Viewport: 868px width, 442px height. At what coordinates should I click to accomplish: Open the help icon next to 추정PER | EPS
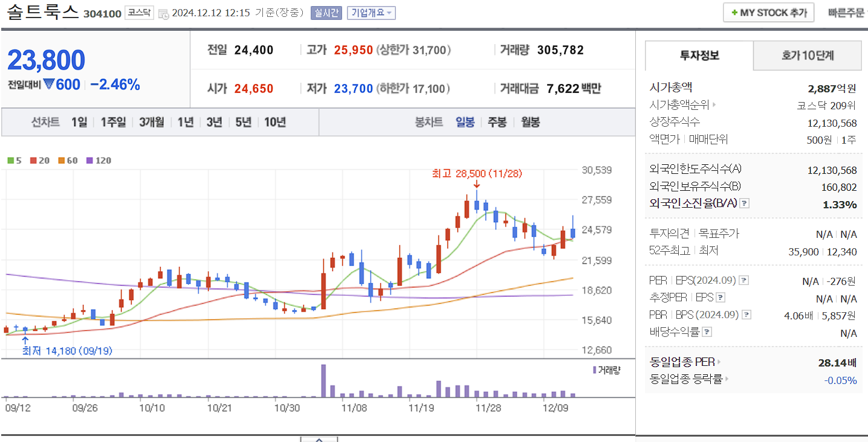[720, 297]
